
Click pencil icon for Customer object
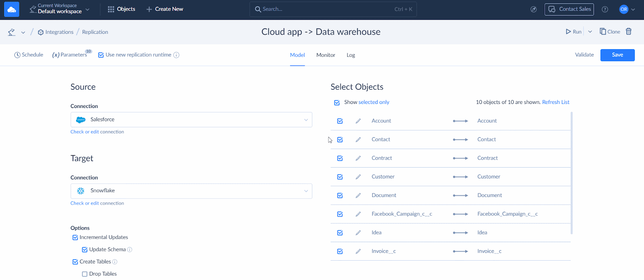[358, 177]
